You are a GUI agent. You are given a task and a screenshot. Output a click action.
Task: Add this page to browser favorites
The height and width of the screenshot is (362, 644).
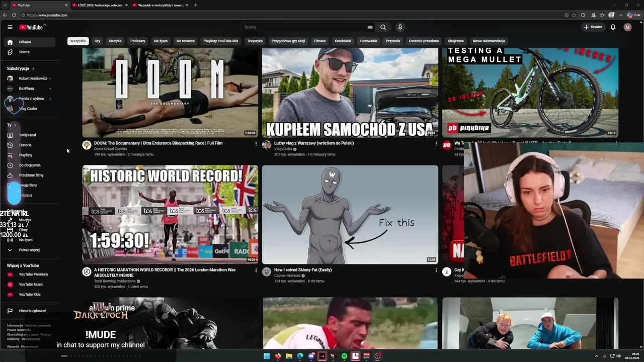pyautogui.click(x=574, y=15)
